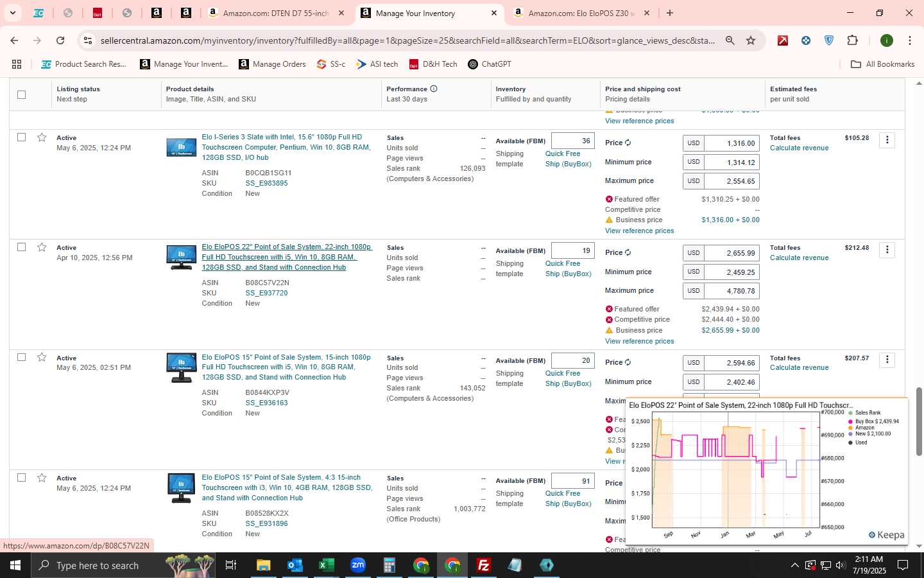The image size is (924, 578).
Task: Click the Performance info icon in header
Action: tap(434, 89)
